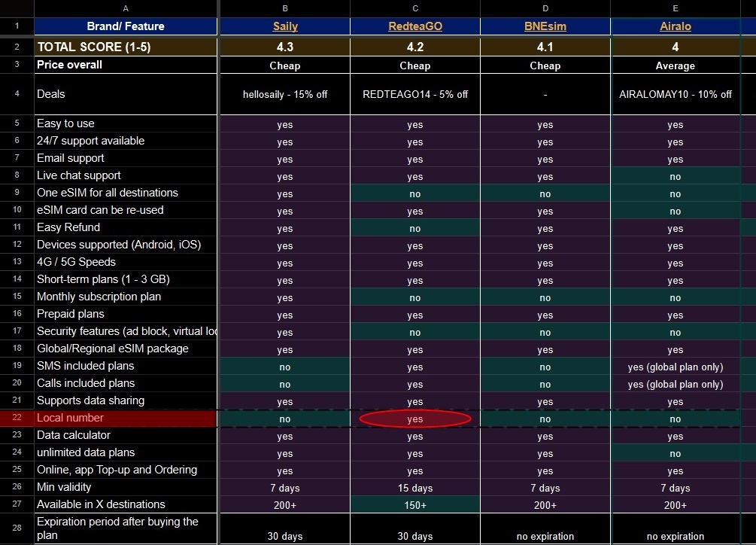The height and width of the screenshot is (545, 756).
Task: Click Saily's total score 4.3 cell
Action: 284,47
